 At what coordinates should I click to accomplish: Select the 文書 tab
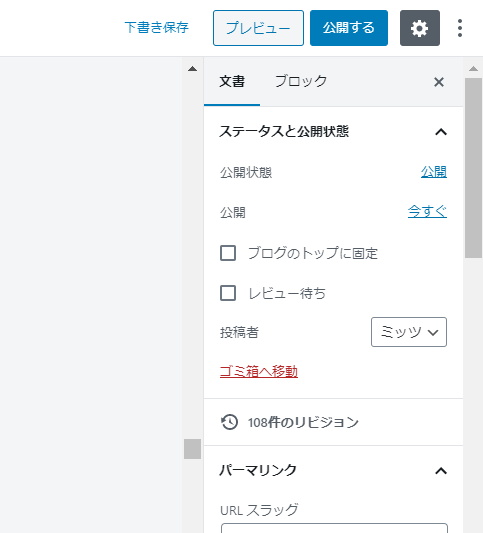232,82
